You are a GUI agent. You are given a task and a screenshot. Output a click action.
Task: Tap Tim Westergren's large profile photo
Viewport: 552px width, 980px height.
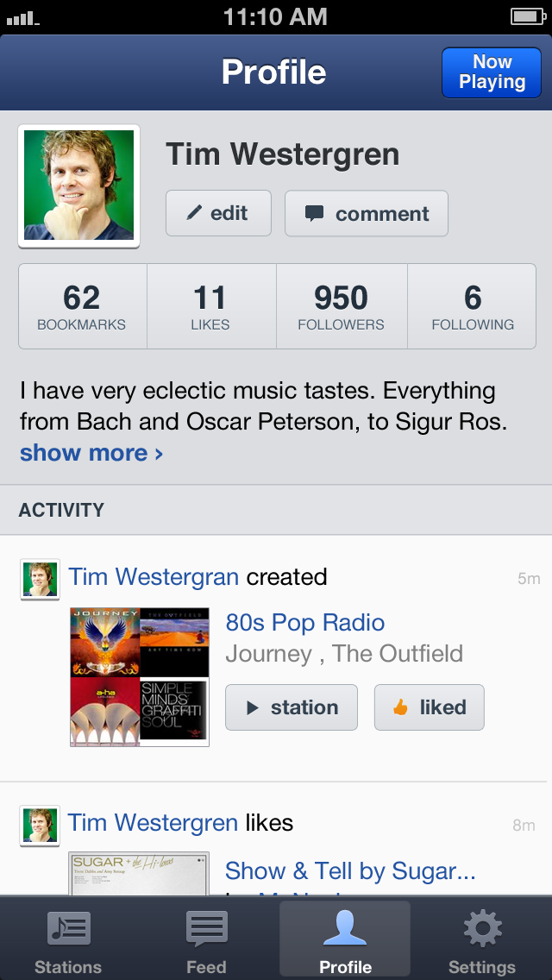pyautogui.click(x=78, y=185)
